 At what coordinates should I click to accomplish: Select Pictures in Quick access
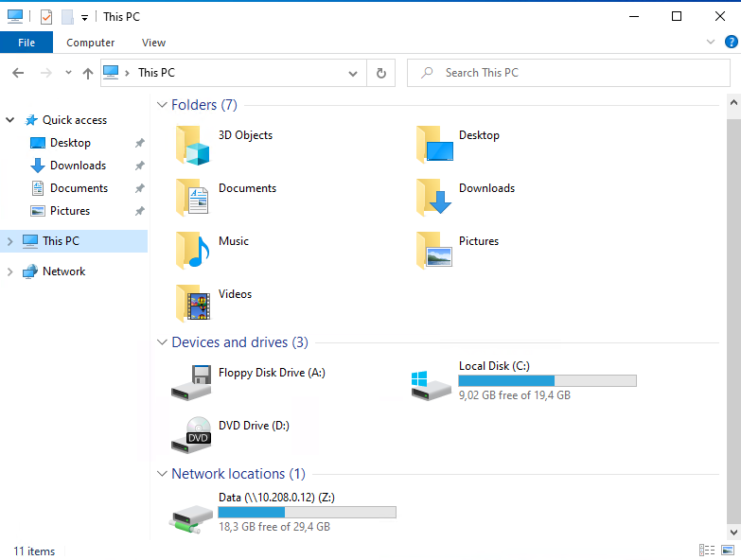pos(70,211)
